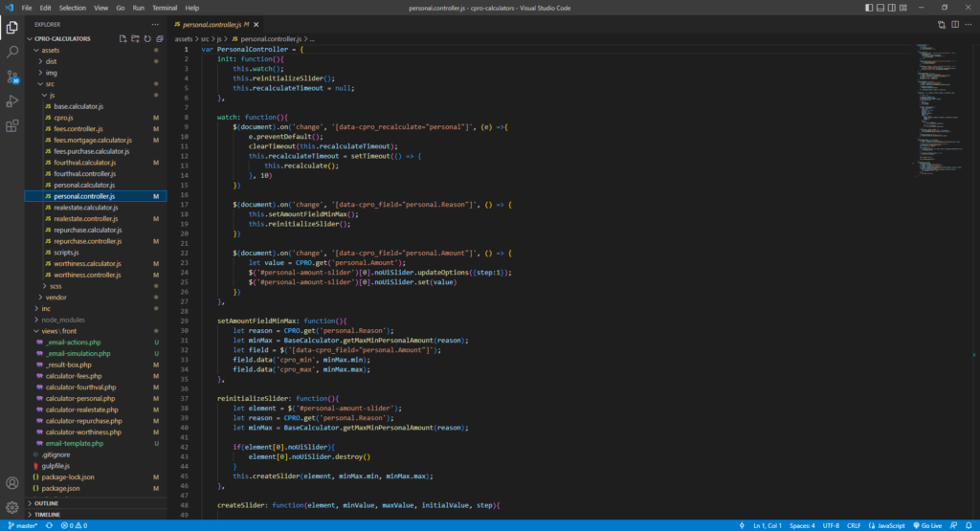
Task: Open errors and warnings count in status bar
Action: click(x=74, y=526)
